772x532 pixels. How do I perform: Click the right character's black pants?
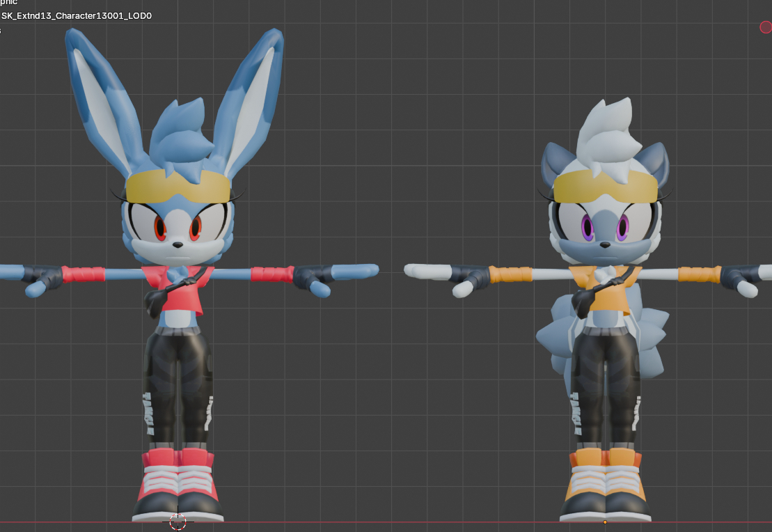point(604,376)
